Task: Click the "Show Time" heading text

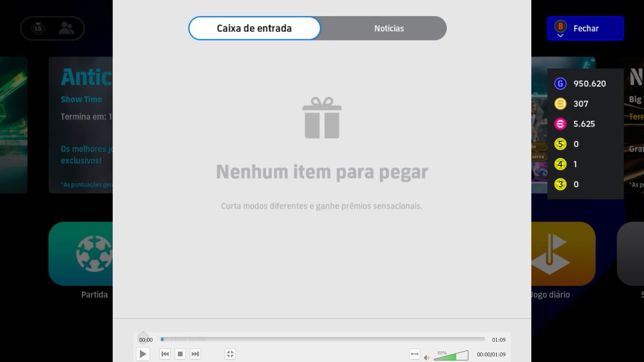Action: [81, 99]
